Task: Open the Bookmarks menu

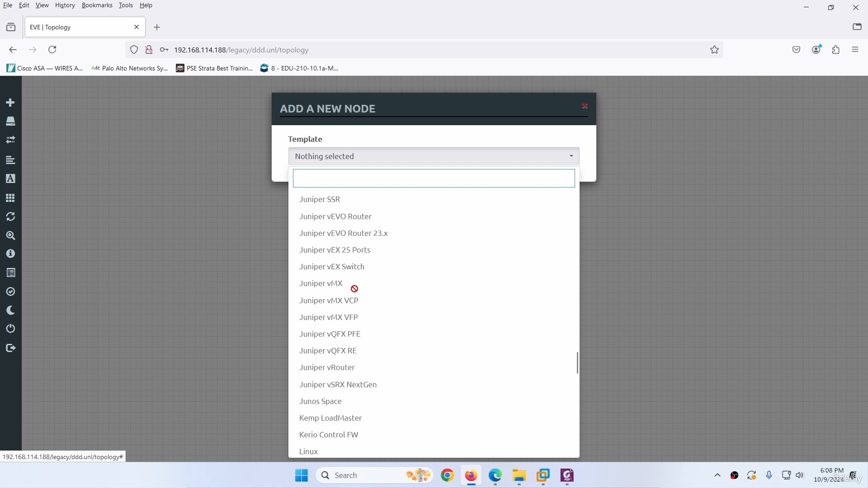Action: (x=97, y=5)
